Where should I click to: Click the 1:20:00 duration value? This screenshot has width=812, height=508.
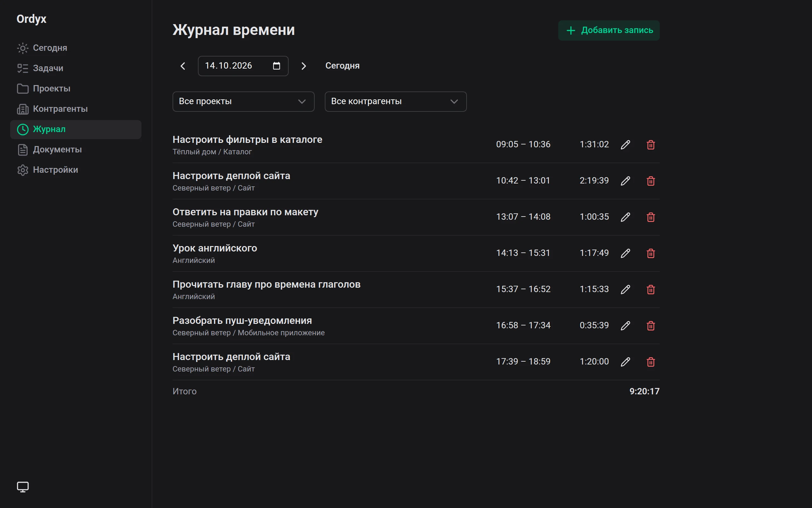click(594, 362)
